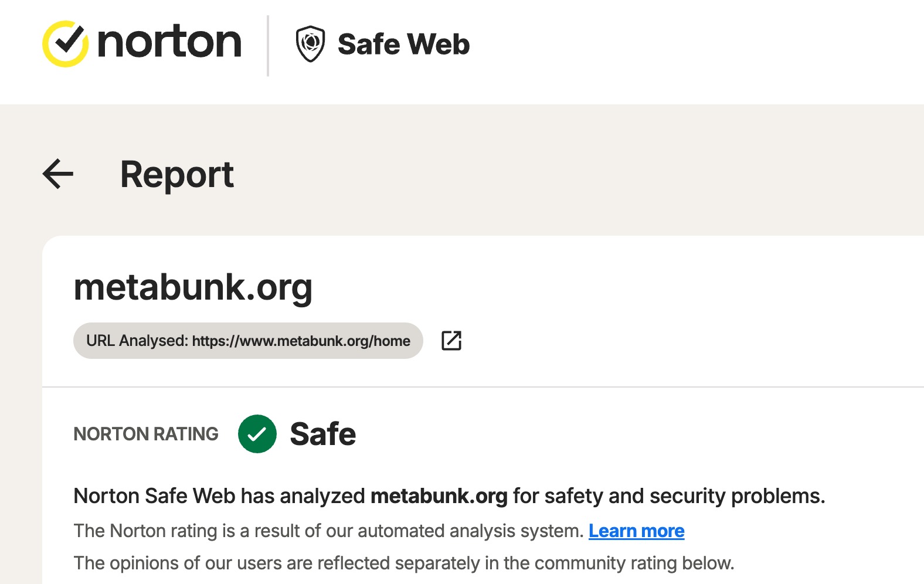Click the metabunk.org site title
Viewport: 924px width, 584px height.
pos(193,287)
